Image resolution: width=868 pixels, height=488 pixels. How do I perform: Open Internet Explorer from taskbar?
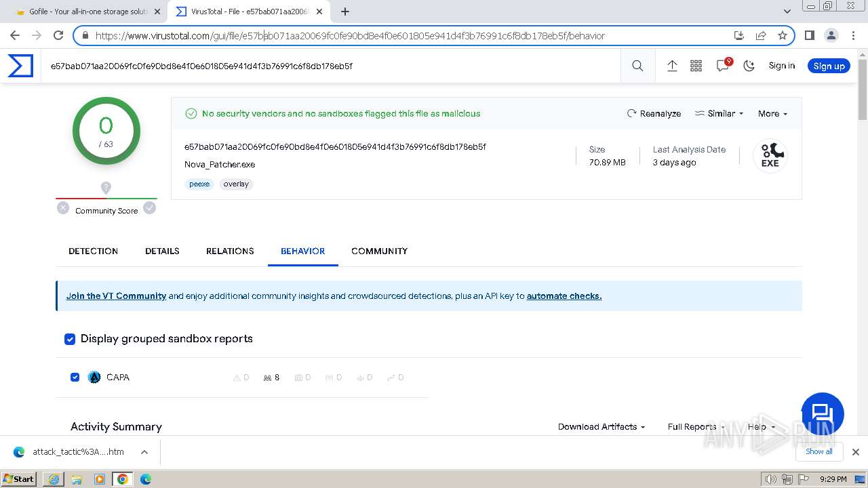[54, 479]
